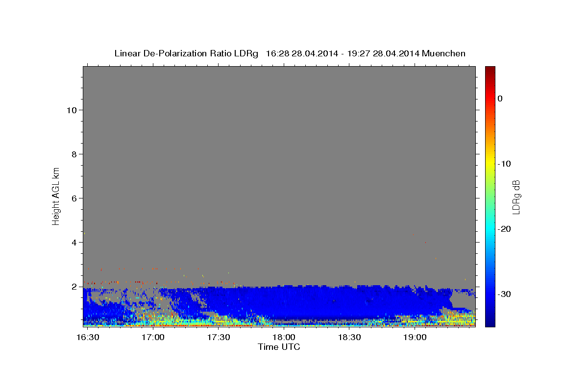Click the 18:30 time tick label
The height and width of the screenshot is (392, 588).
click(x=349, y=338)
